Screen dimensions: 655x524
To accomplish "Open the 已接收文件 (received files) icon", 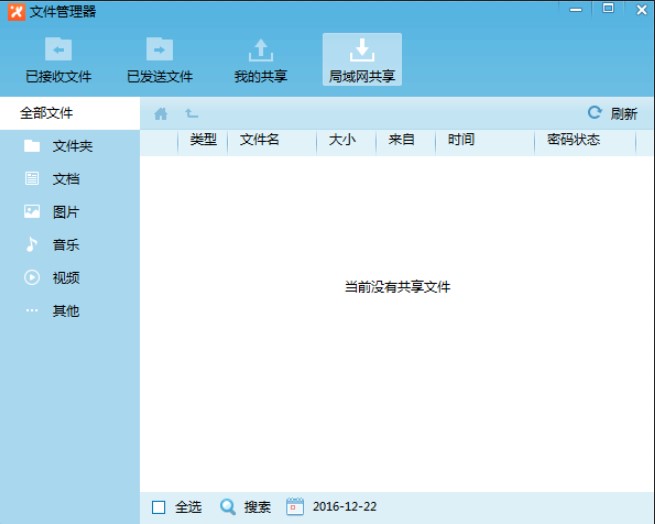I will click(x=58, y=50).
